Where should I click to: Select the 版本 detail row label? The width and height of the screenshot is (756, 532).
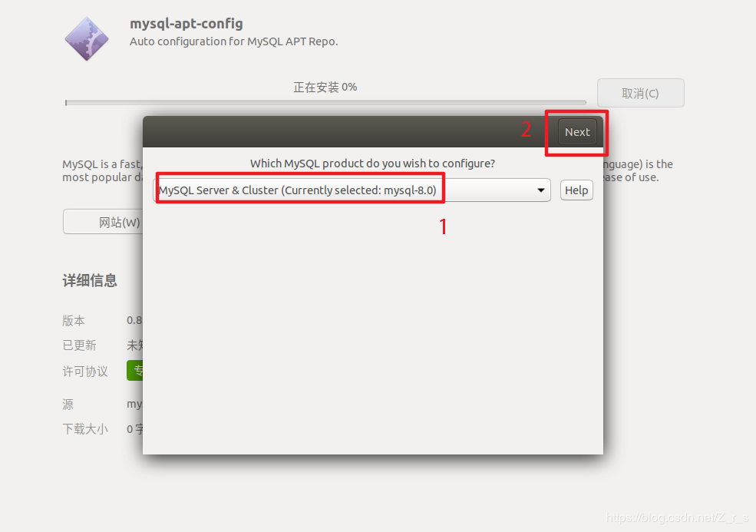coord(73,320)
